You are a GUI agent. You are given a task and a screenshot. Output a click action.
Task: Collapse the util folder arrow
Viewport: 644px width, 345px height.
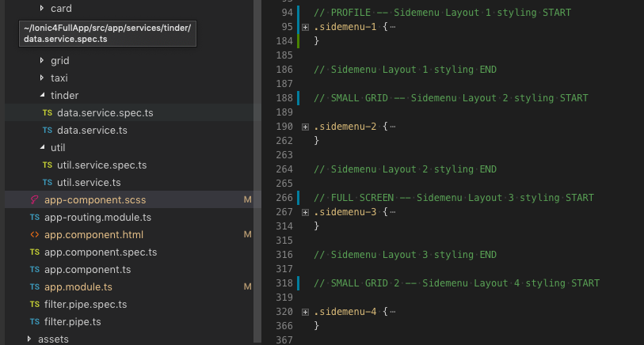tap(42, 147)
